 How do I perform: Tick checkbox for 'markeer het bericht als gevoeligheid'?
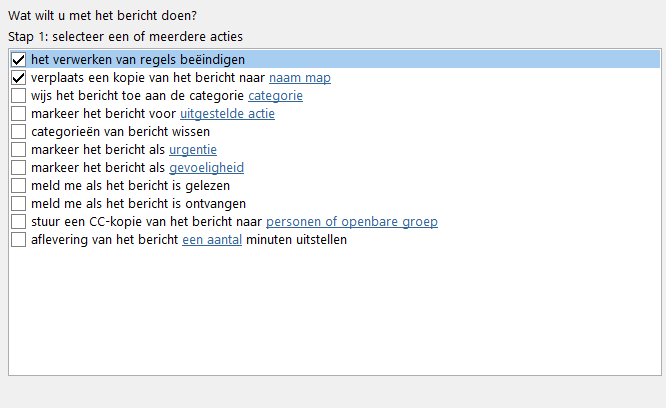pos(19,168)
